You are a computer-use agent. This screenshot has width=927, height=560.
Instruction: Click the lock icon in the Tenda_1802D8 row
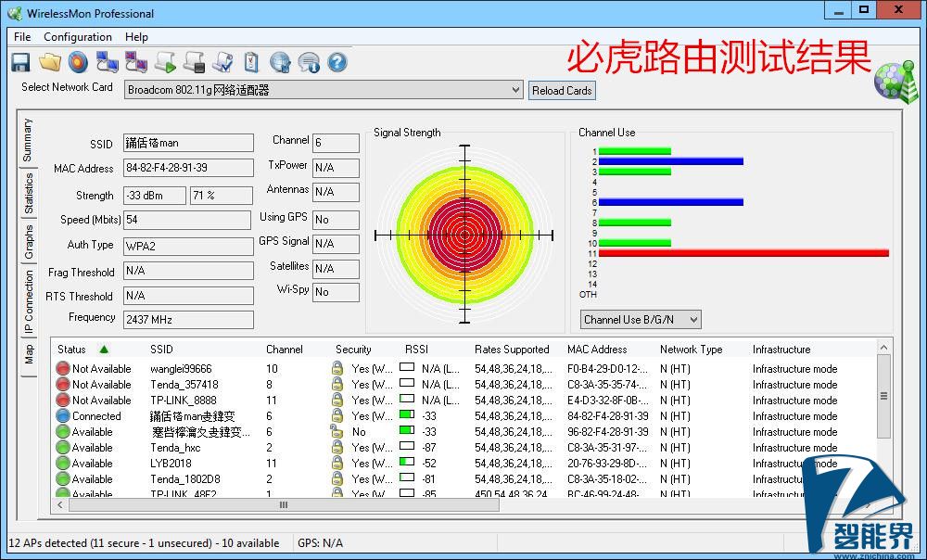(x=337, y=479)
